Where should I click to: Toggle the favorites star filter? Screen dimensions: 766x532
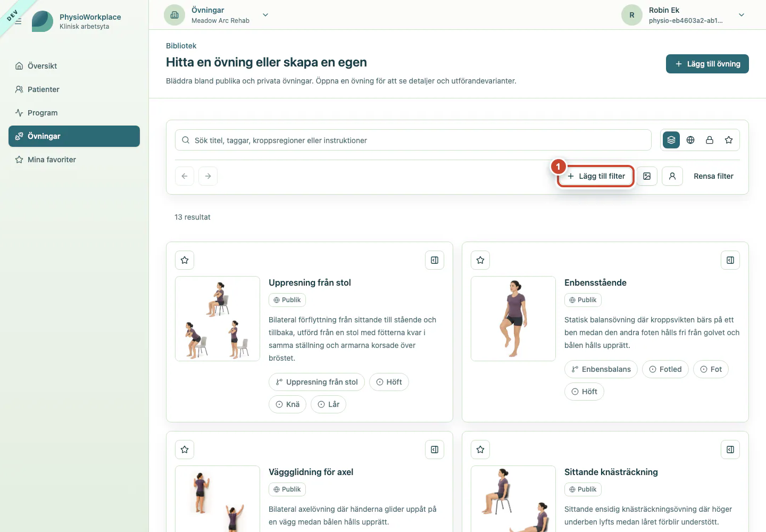tap(729, 140)
